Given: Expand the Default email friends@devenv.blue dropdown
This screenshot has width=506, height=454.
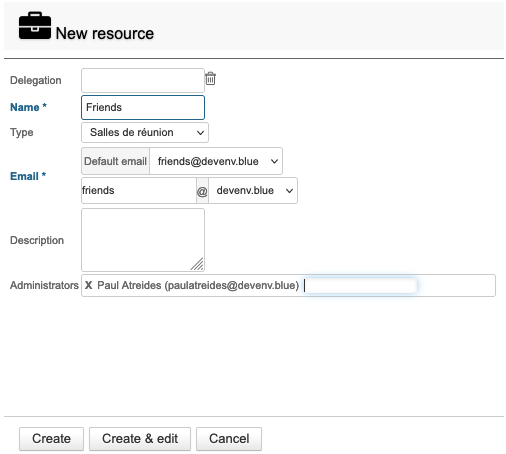Looking at the screenshot, I should pyautogui.click(x=216, y=161).
